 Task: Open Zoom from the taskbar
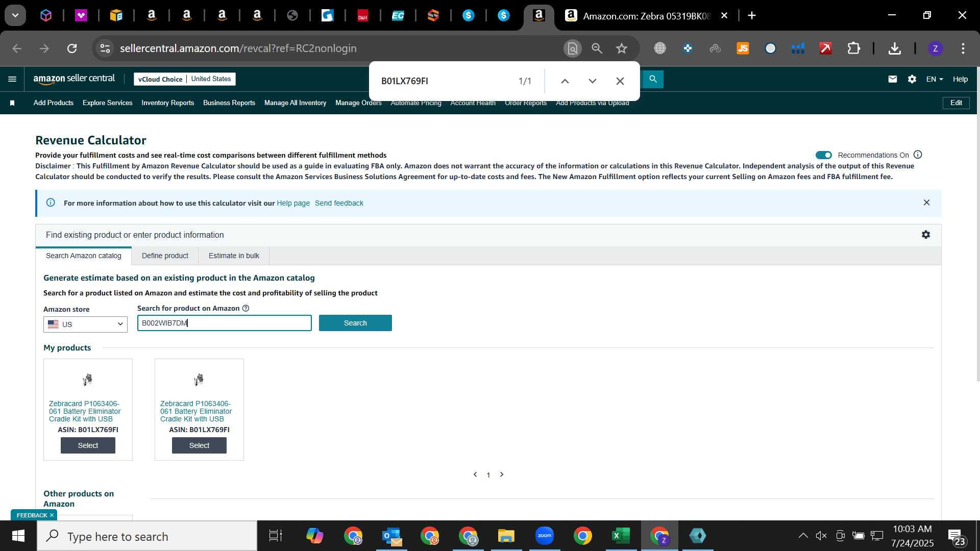click(x=545, y=536)
